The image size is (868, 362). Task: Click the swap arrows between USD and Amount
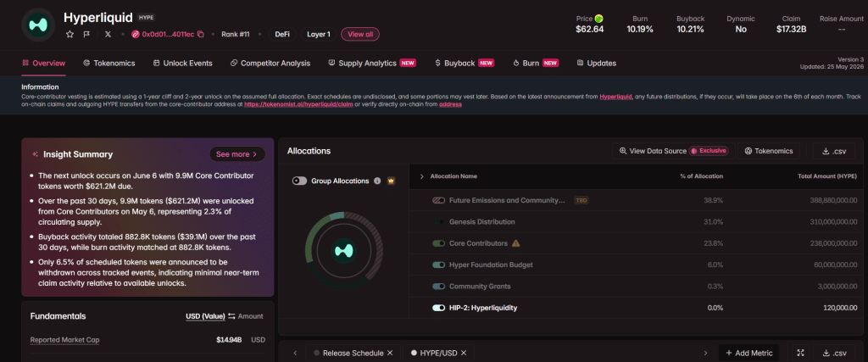(231, 316)
